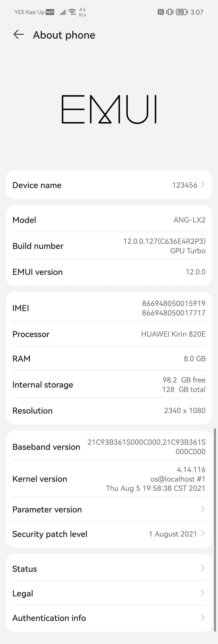
Task: Open Security patch level chevron
Action: pos(203,533)
